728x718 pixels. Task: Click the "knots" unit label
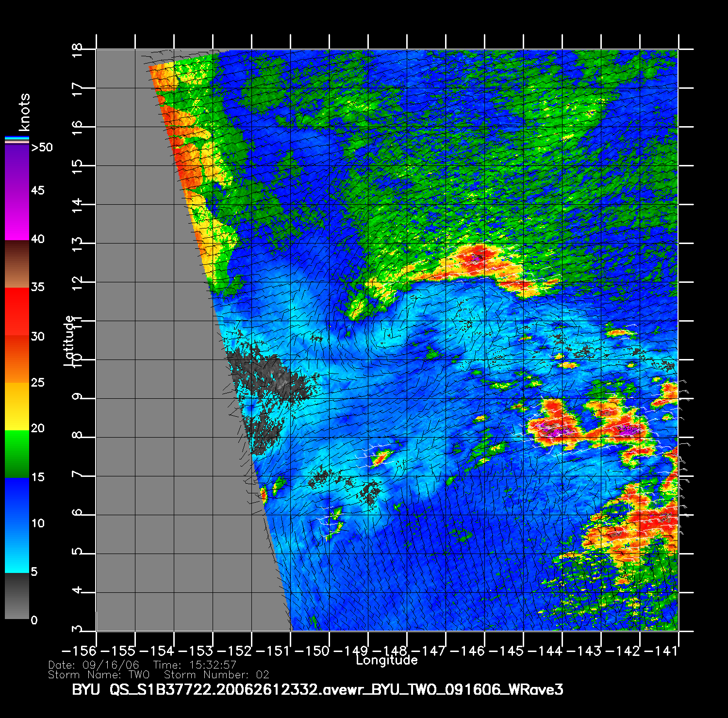click(24, 112)
